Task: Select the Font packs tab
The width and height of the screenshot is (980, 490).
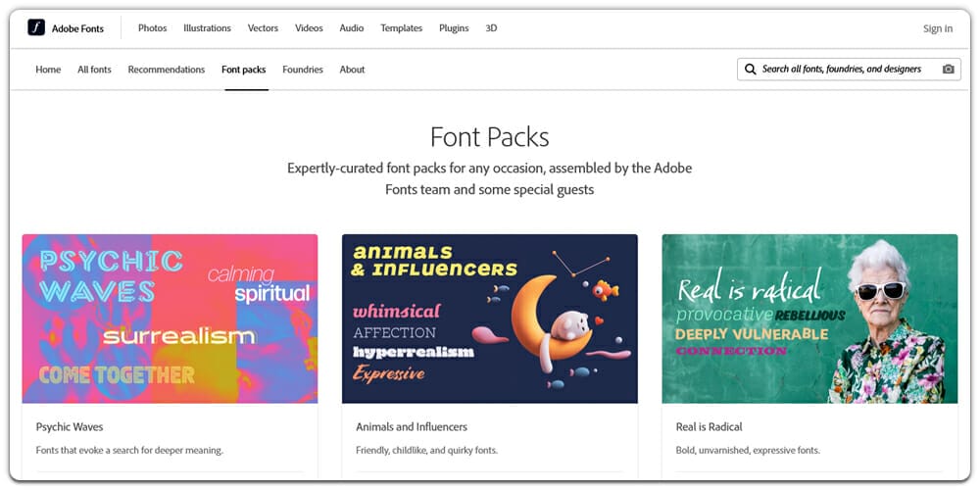Action: click(244, 70)
